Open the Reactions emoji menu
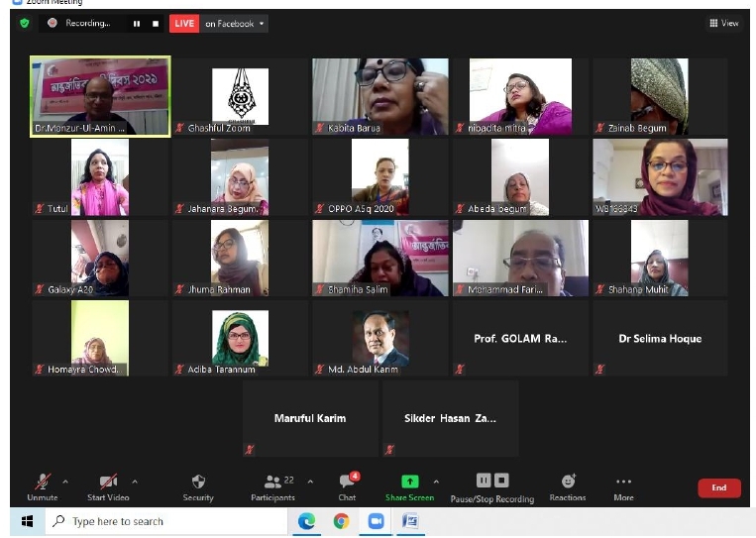The image size is (756, 538). pyautogui.click(x=568, y=487)
